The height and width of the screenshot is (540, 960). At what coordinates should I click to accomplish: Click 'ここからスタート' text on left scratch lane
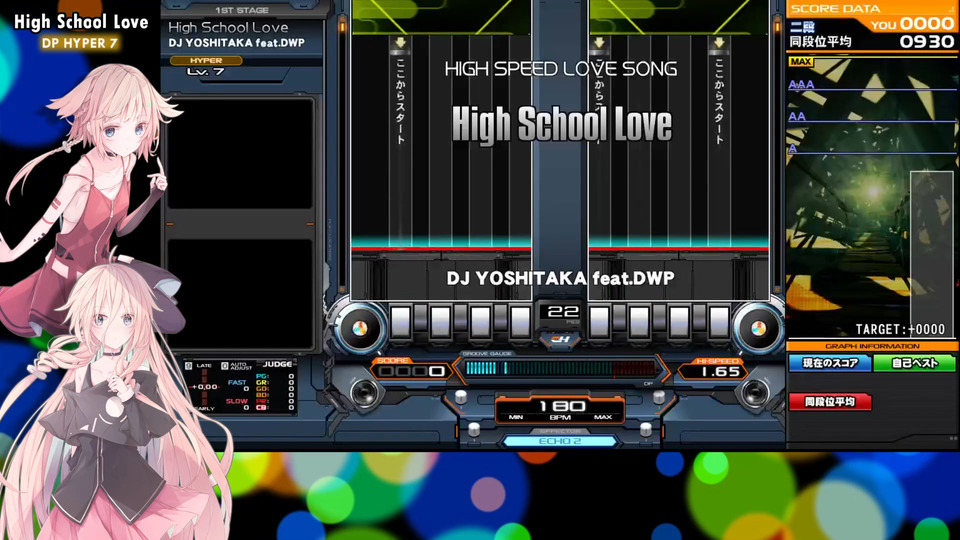coord(400,102)
